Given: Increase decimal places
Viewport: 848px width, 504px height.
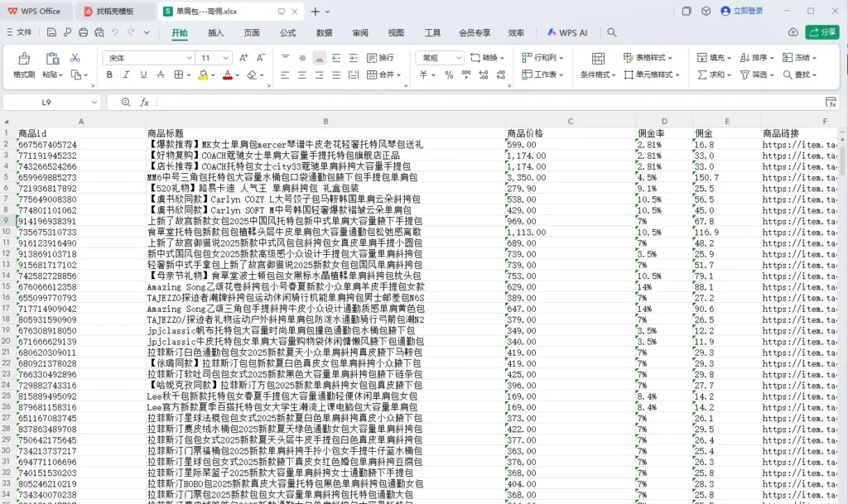Looking at the screenshot, I should pyautogui.click(x=484, y=74).
